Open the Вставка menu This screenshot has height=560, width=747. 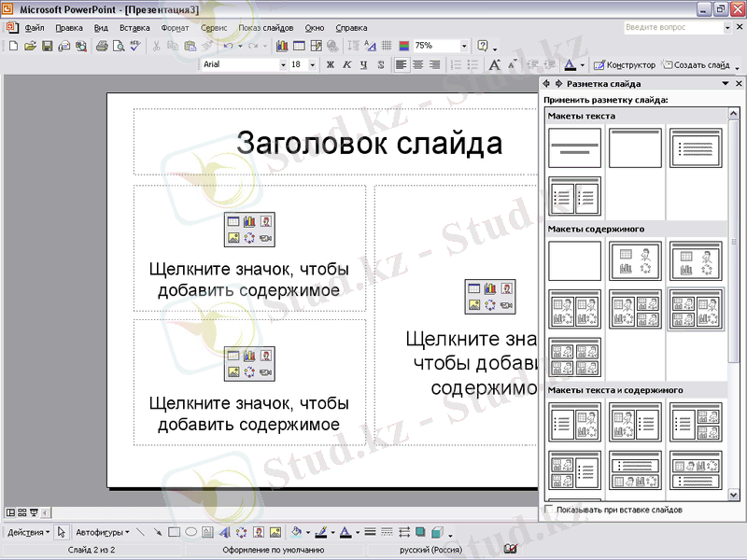coord(134,28)
